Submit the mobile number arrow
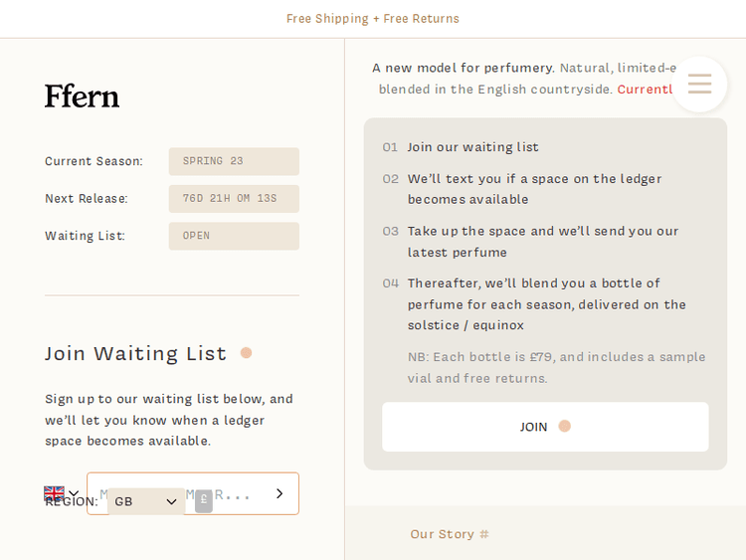Image resolution: width=746 pixels, height=560 pixels. (280, 493)
